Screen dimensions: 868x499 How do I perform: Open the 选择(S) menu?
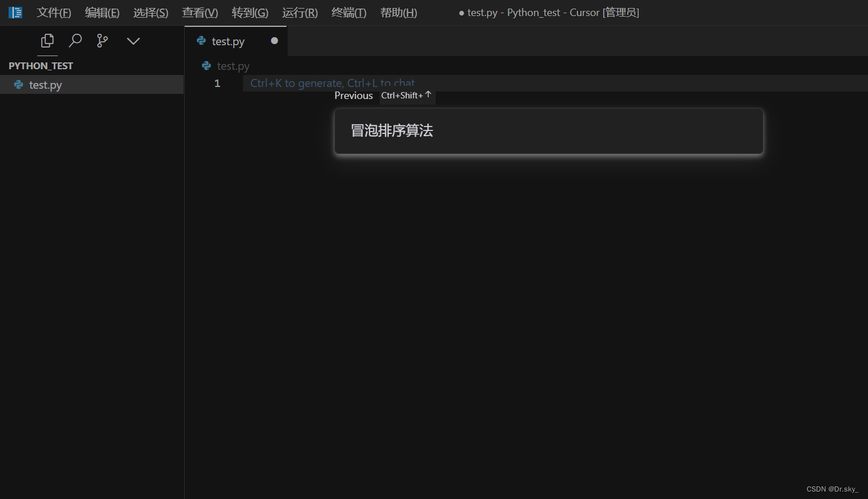151,13
